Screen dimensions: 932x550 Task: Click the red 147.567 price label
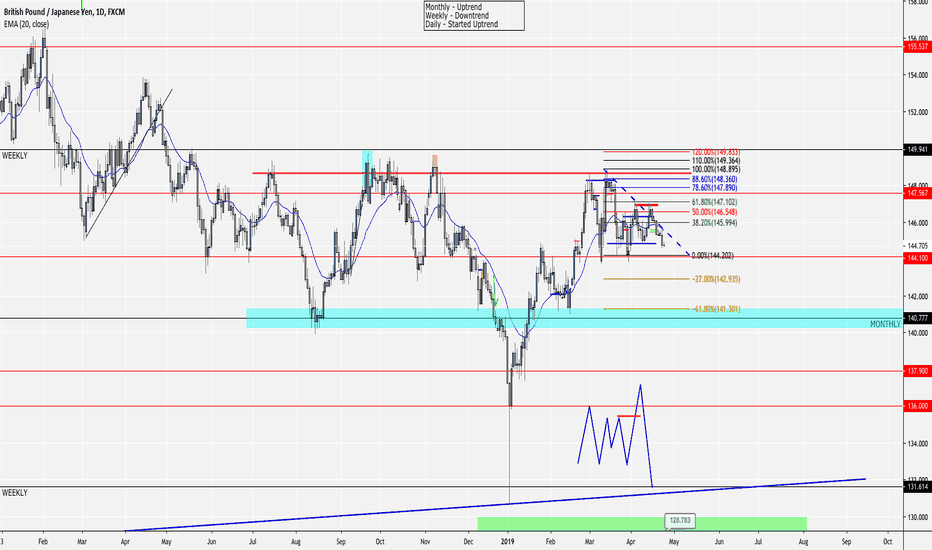(917, 193)
